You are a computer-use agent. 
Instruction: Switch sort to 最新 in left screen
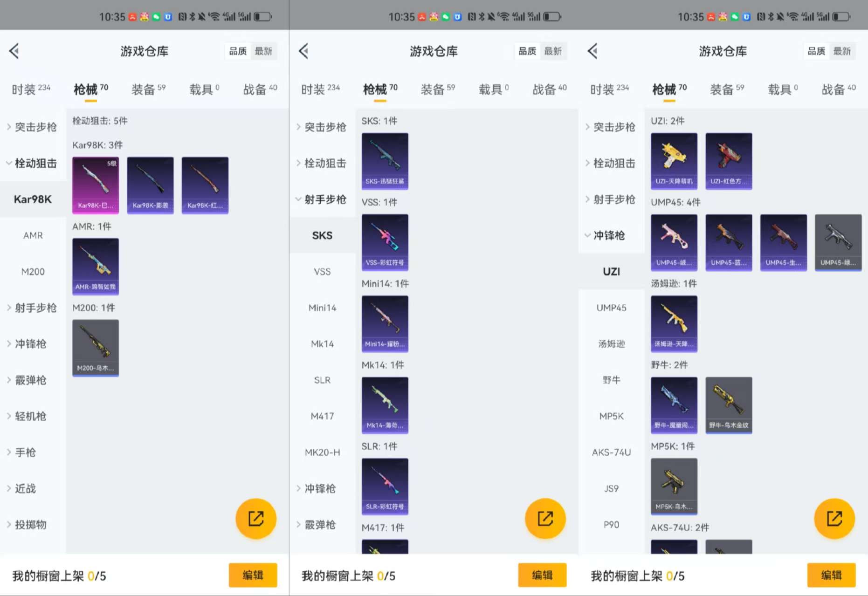point(263,51)
